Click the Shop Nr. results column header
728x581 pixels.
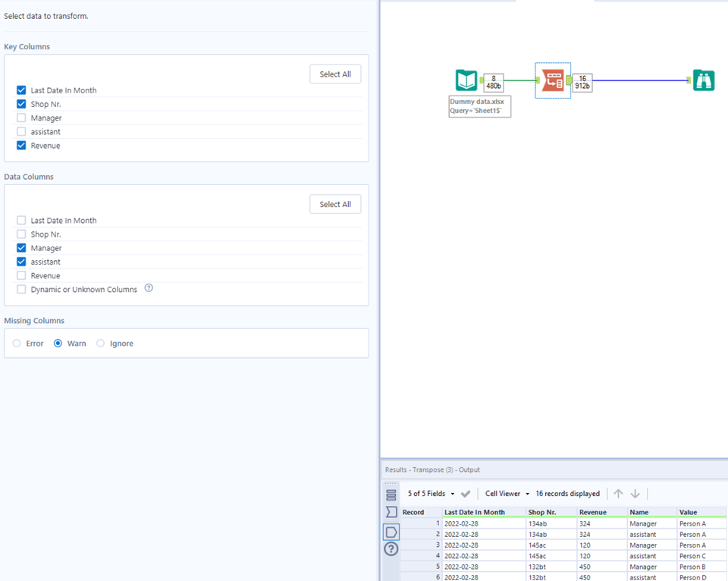pos(551,512)
